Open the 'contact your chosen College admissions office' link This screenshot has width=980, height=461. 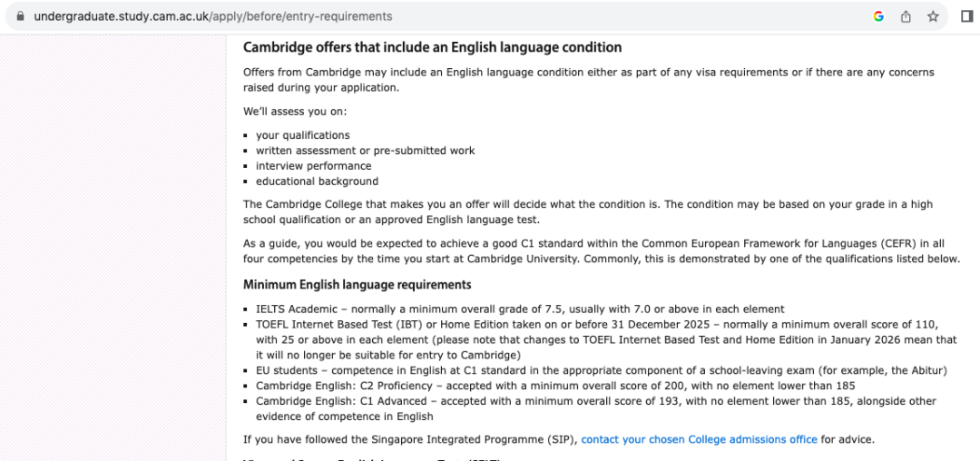[x=699, y=439]
